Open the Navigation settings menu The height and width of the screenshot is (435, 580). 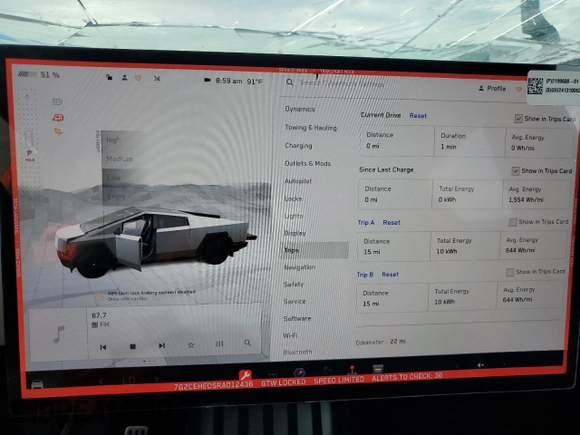pyautogui.click(x=300, y=267)
